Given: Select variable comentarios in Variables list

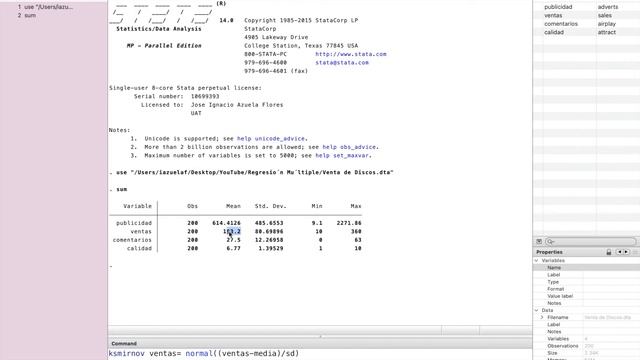Looking at the screenshot, I should pyautogui.click(x=561, y=24).
